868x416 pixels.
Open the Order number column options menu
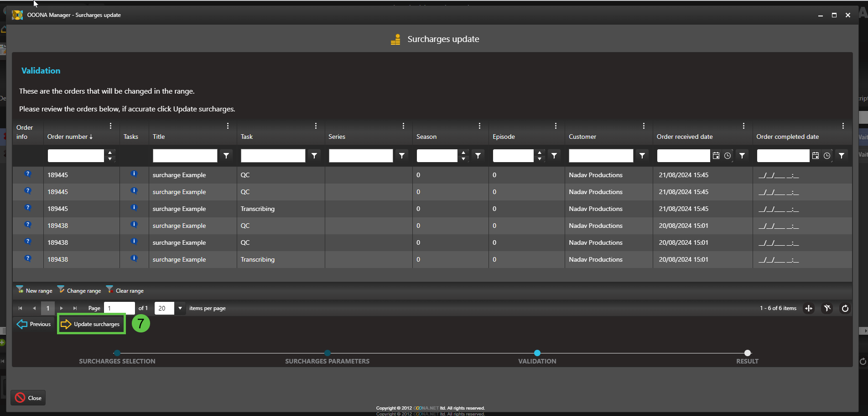click(110, 126)
